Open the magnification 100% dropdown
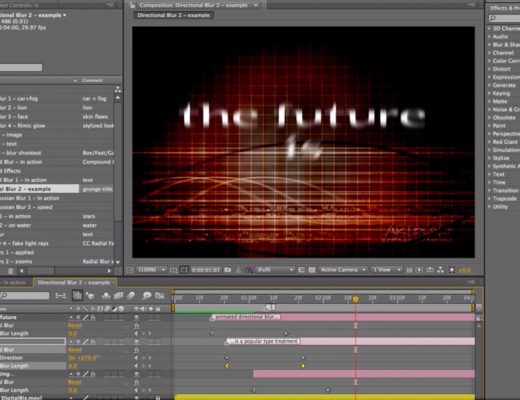520x400 pixels. (151, 269)
